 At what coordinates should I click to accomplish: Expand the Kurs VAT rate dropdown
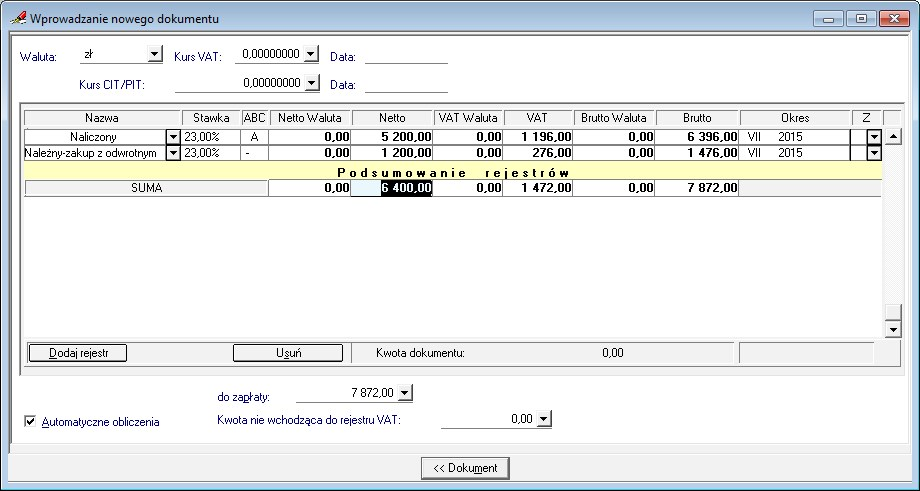pyautogui.click(x=311, y=55)
